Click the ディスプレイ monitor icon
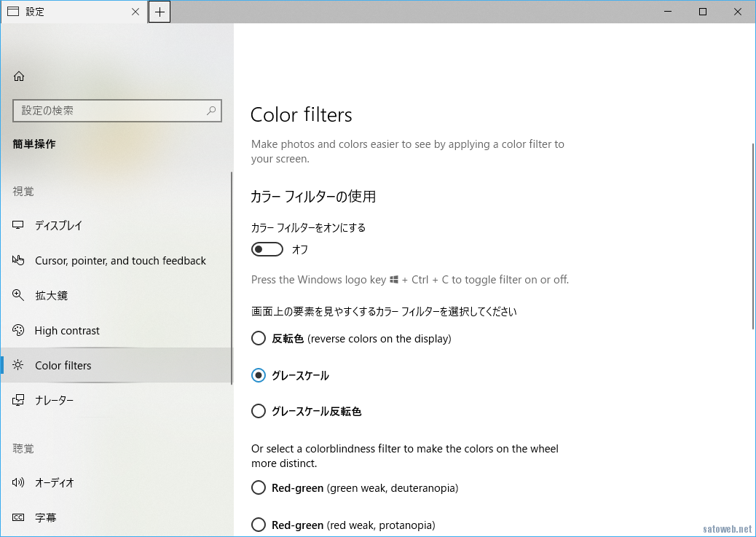The height and width of the screenshot is (537, 756). click(19, 226)
